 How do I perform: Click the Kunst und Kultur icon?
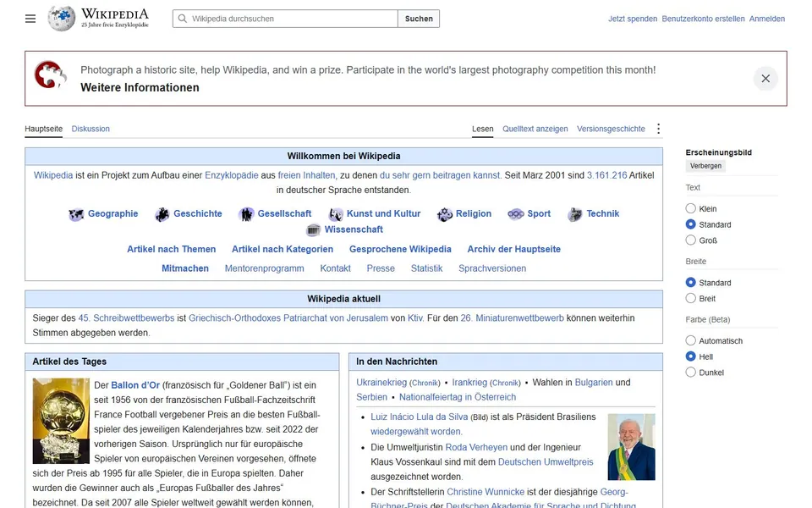click(x=336, y=214)
